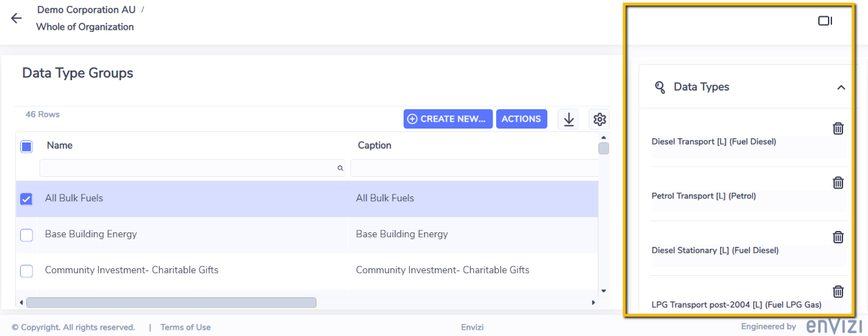Delete Diesel Transport [L] data type
868x336 pixels.
(x=838, y=128)
